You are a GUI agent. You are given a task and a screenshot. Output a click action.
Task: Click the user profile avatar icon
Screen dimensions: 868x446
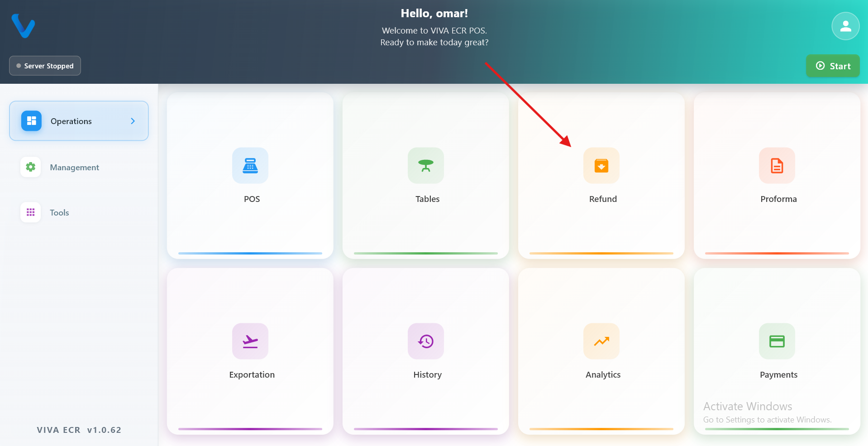(x=845, y=26)
